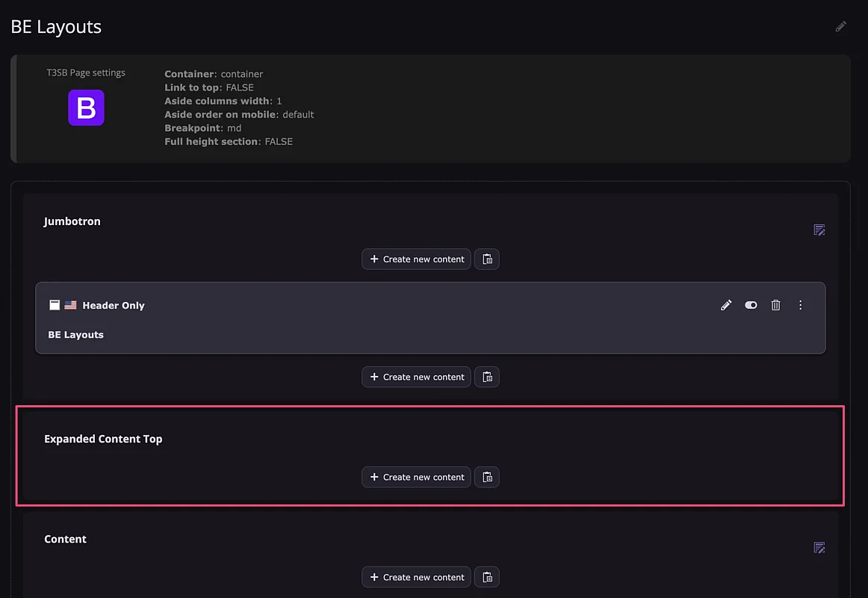Edit the Header Only element with pencil
The height and width of the screenshot is (598, 868).
(726, 305)
